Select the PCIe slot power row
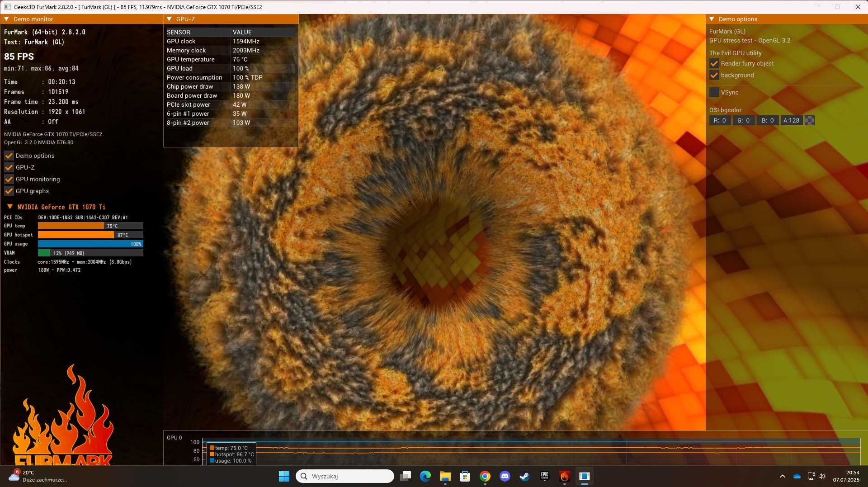This screenshot has height=487, width=868. coord(231,104)
